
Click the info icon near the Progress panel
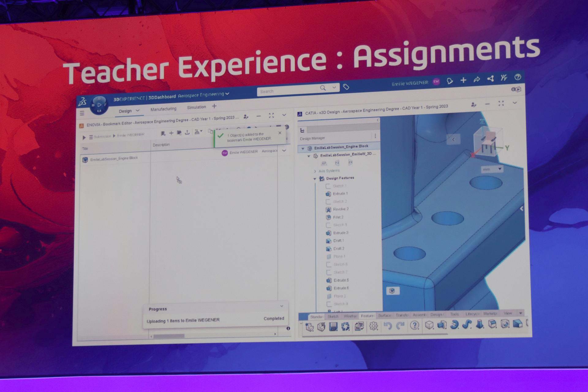pos(288,328)
